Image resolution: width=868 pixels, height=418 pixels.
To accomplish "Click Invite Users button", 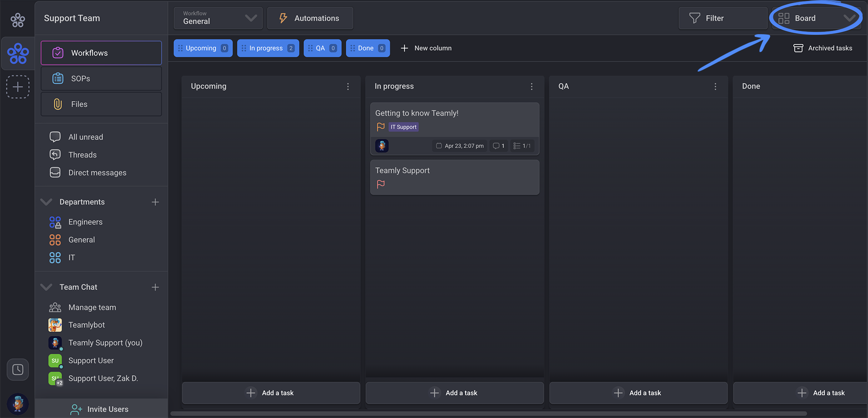I will pos(101,409).
